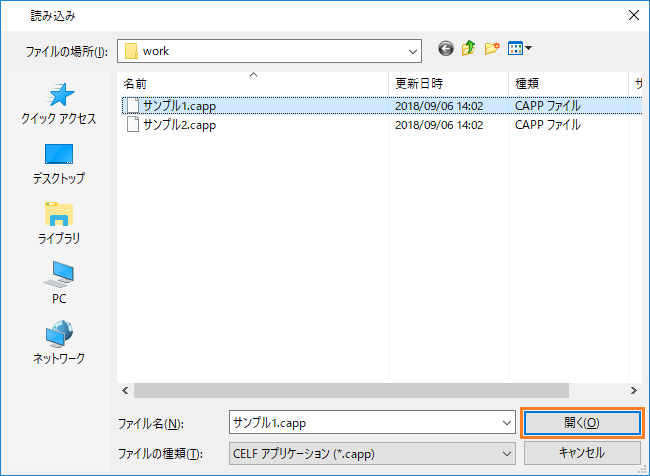650x476 pixels.
Task: Click the Back navigation arrow icon
Action: point(446,49)
